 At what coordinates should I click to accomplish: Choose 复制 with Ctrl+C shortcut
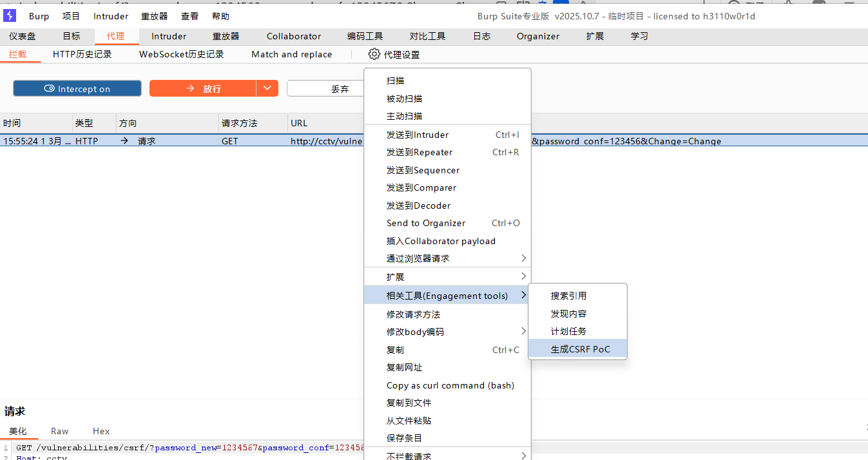coord(447,350)
